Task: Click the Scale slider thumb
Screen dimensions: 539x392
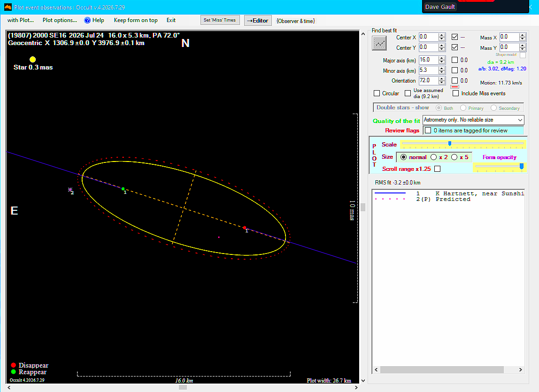Action: tap(450, 143)
